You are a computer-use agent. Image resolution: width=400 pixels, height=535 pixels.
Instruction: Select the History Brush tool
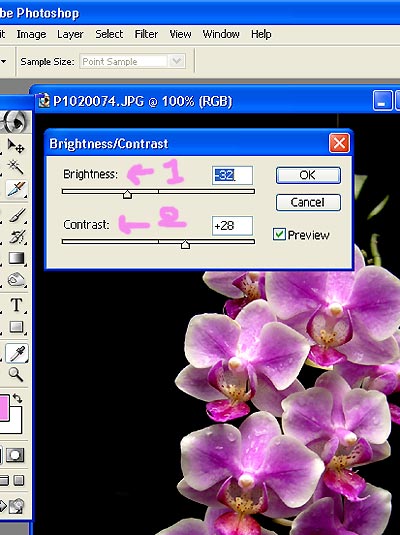(x=16, y=236)
